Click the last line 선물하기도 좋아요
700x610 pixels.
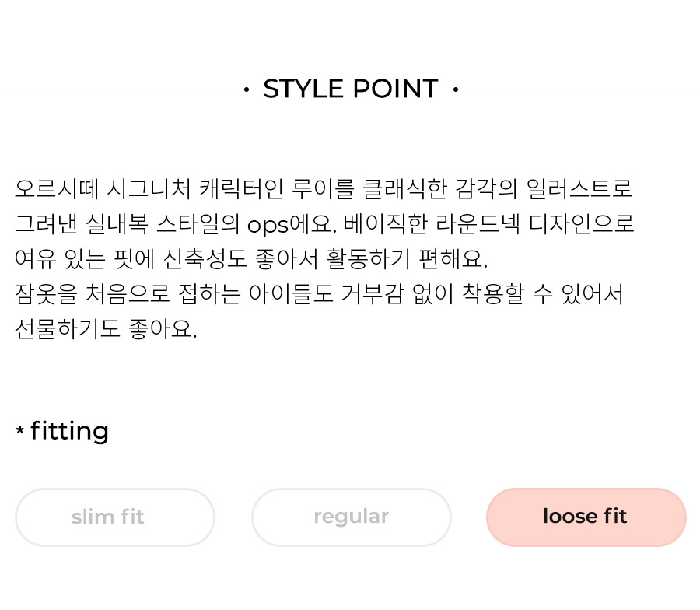(x=106, y=329)
